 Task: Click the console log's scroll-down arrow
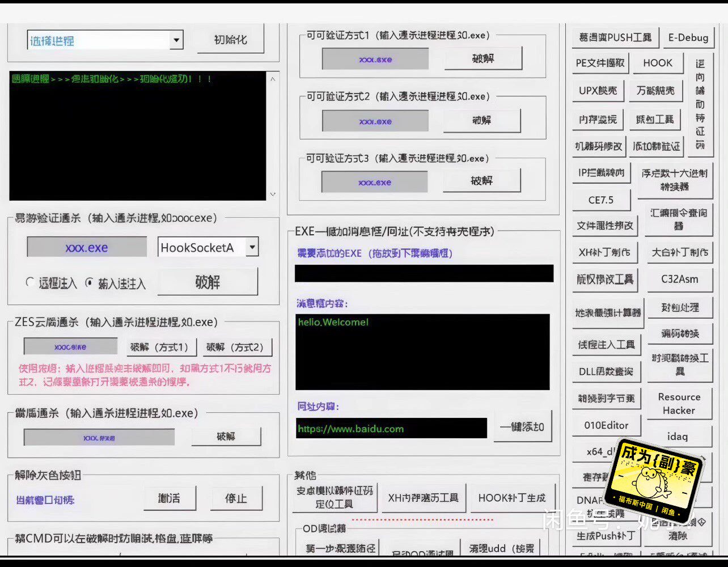pyautogui.click(x=273, y=194)
